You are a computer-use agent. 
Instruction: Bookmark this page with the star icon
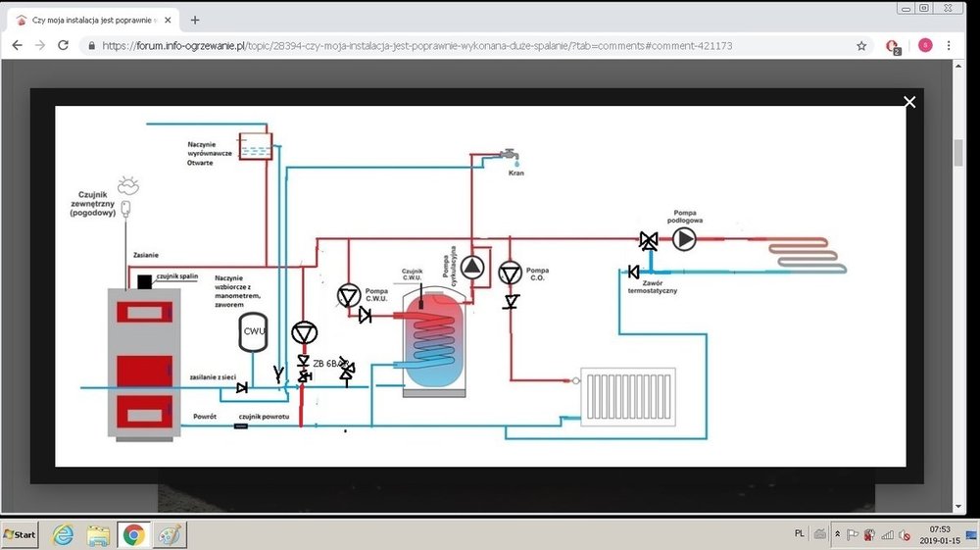tap(861, 45)
